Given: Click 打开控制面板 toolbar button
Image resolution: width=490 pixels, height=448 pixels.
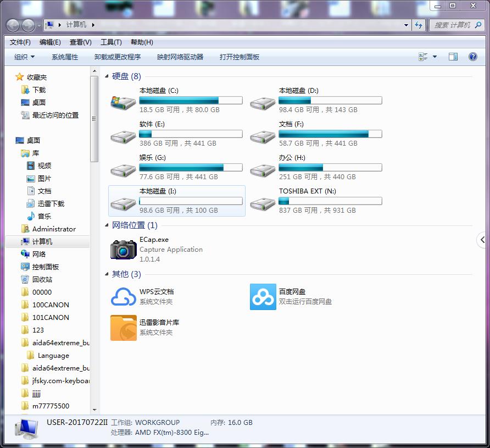Looking at the screenshot, I should pyautogui.click(x=240, y=57).
